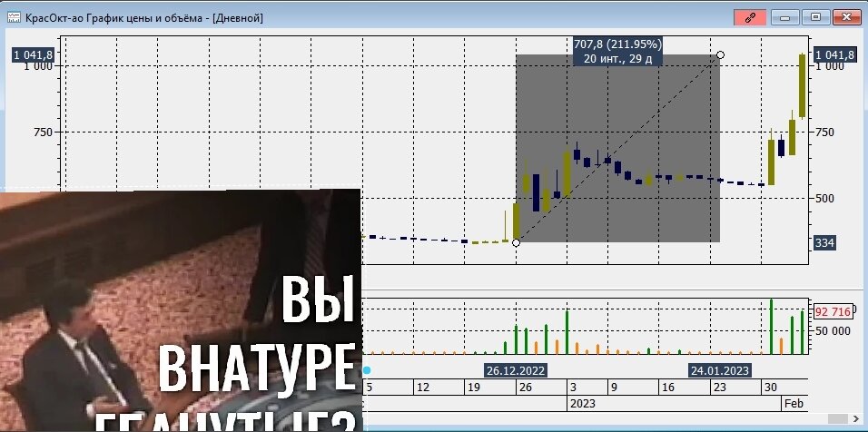Click the last tall candle reaching 1 041,8
868x432 pixels.
coord(802,85)
